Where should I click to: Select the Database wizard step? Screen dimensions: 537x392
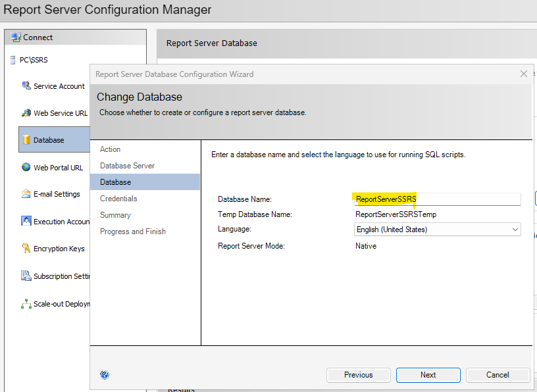(x=145, y=182)
